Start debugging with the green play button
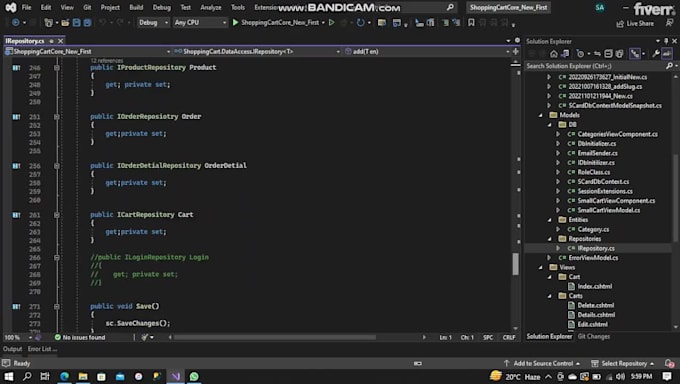The width and height of the screenshot is (680, 384). click(235, 22)
